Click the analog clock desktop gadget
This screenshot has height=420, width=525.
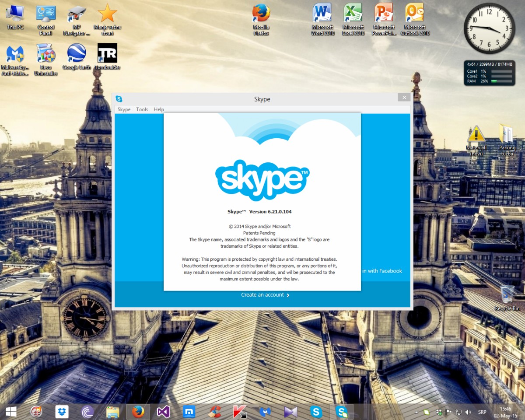coord(490,29)
